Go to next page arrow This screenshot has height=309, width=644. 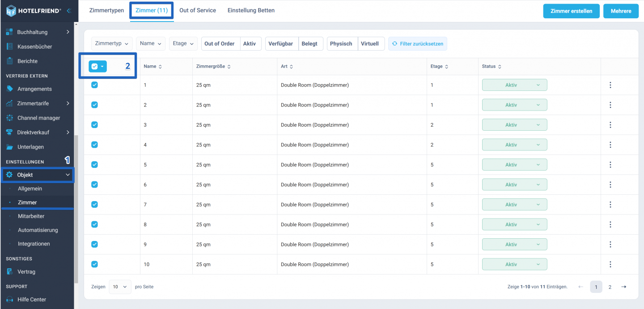(x=624, y=287)
